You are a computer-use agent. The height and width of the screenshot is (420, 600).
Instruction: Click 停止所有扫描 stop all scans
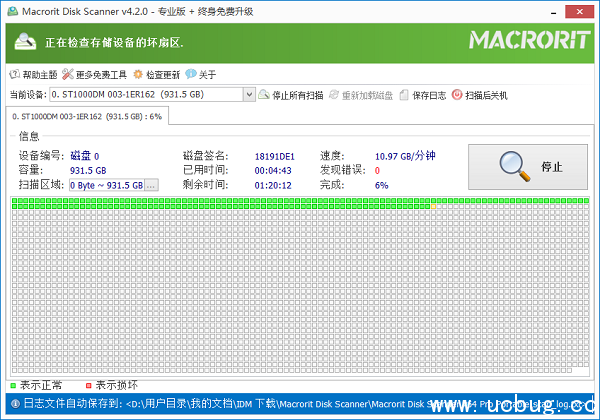[291, 95]
